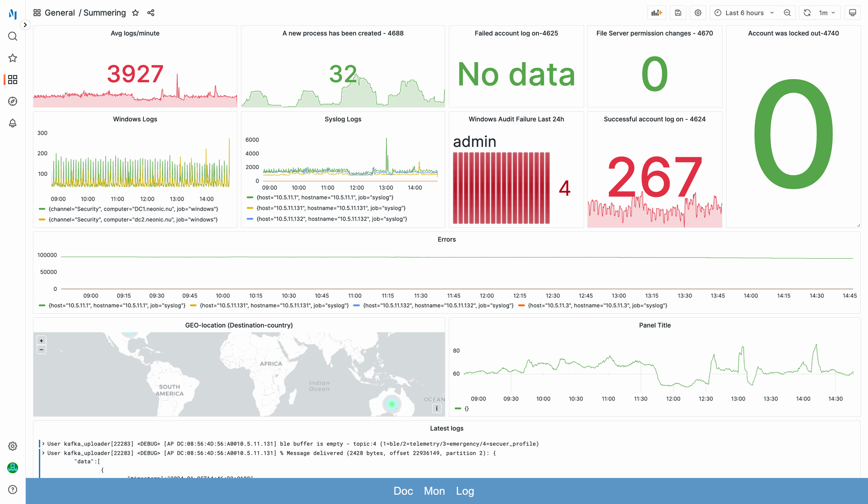Click the Add panel button
Viewport: 868px width, 504px height.
pyautogui.click(x=657, y=13)
